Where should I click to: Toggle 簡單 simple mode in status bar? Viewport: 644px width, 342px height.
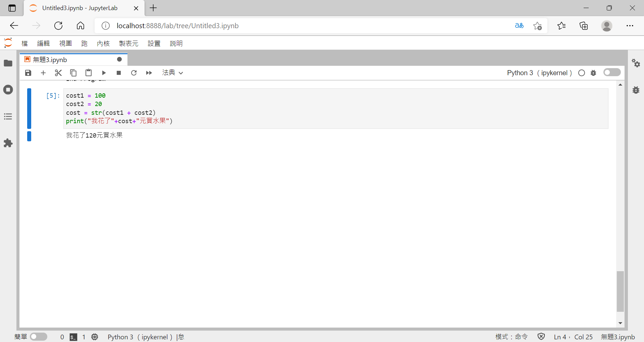39,337
